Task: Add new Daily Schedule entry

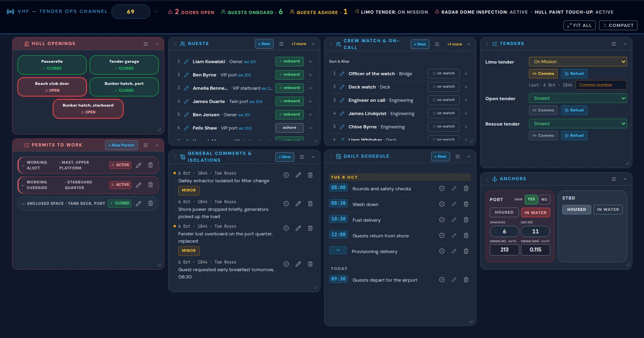Action: tap(440, 157)
